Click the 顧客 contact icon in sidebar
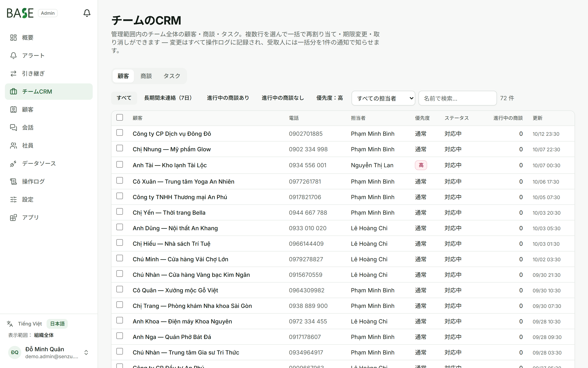 [x=13, y=110]
